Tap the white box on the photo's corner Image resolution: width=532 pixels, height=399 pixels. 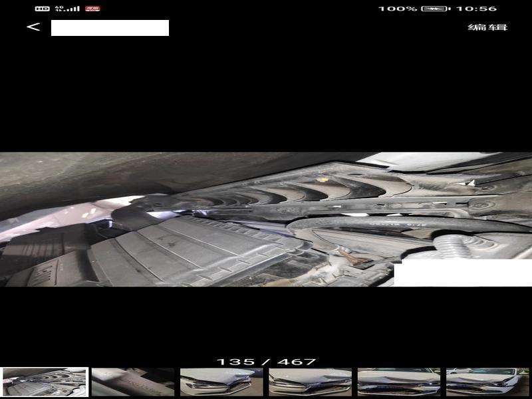pos(462,273)
